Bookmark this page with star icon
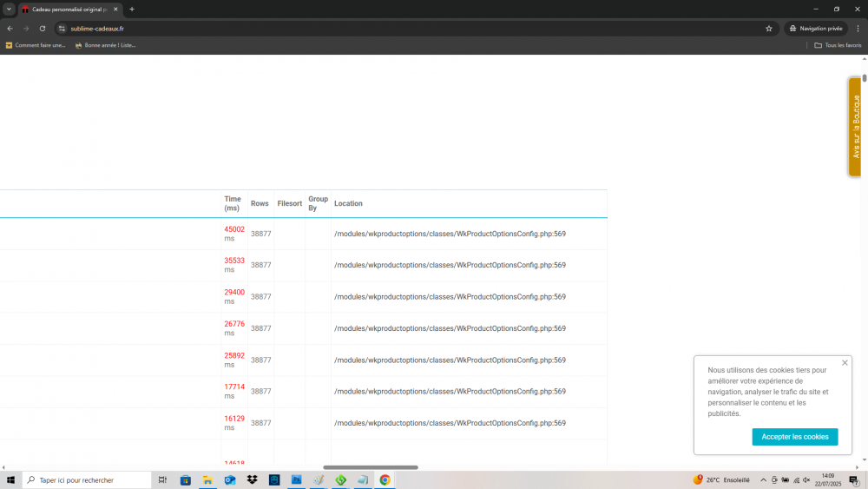Viewport: 868px width, 489px height. pos(769,29)
